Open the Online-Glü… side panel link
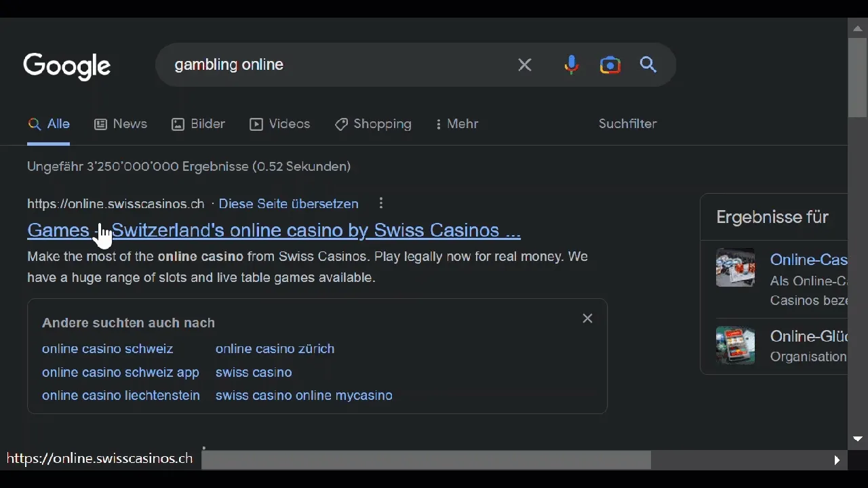Image resolution: width=868 pixels, height=488 pixels. (x=808, y=336)
